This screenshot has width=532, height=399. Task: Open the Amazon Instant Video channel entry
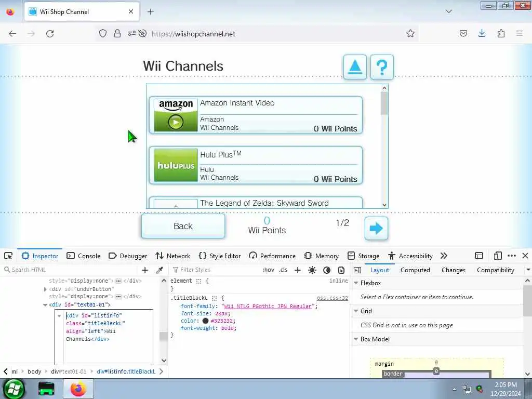(256, 115)
